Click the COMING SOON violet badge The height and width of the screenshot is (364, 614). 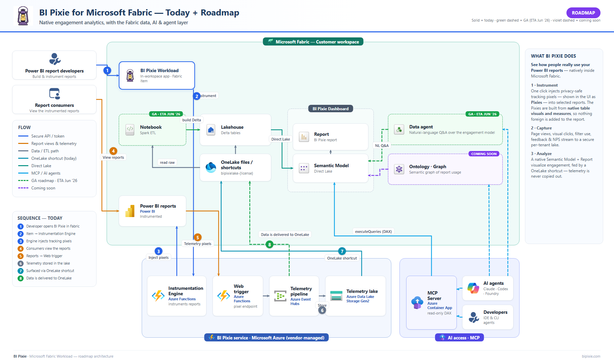[484, 154]
